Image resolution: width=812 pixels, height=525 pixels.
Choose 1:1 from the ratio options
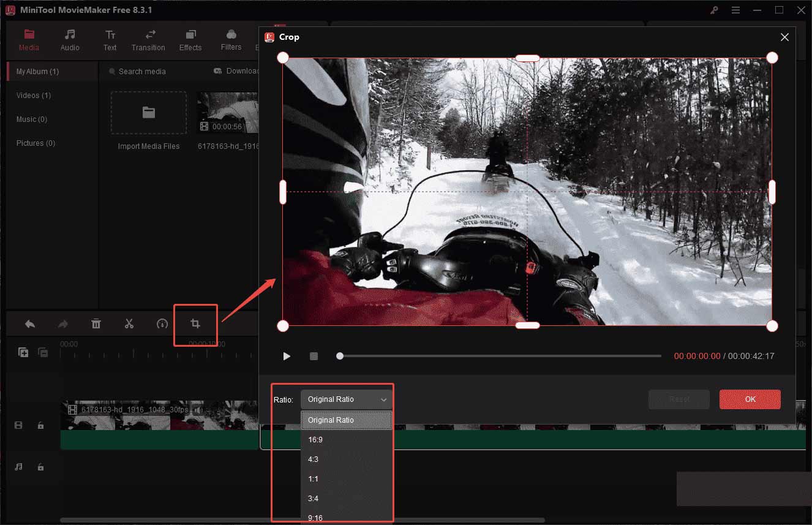(x=313, y=478)
